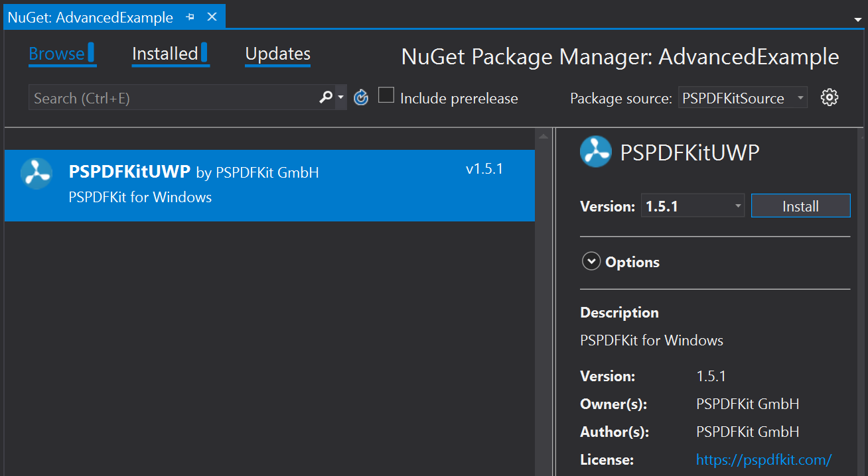Open the package source settings gear

point(830,97)
